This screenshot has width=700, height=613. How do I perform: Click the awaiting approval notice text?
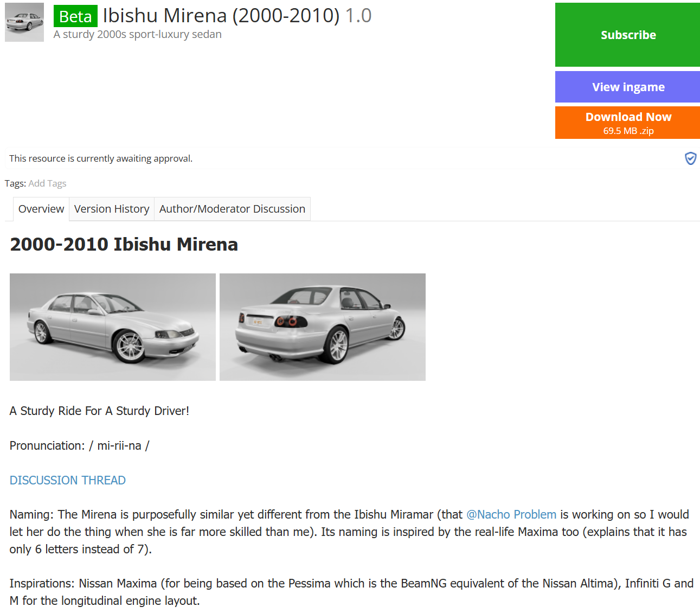click(101, 158)
